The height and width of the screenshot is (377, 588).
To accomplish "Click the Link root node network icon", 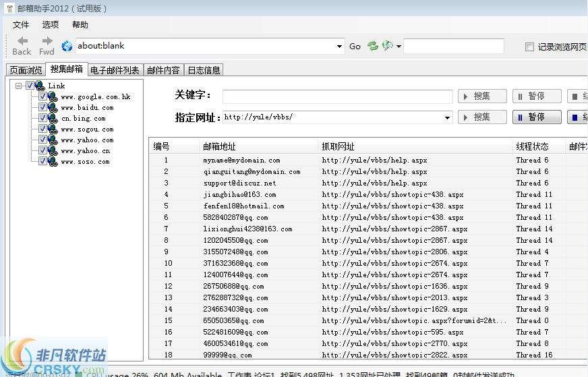I will coord(40,86).
